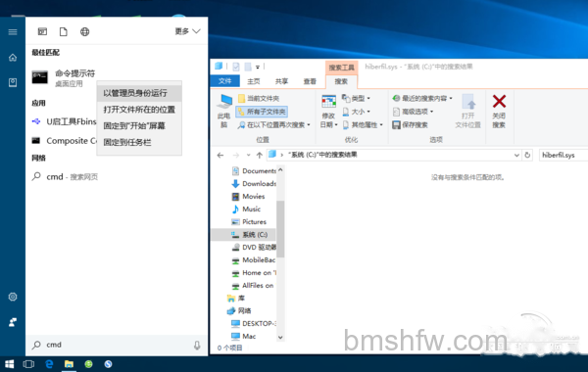Image resolution: width=588 pixels, height=372 pixels.
Task: Click red X 关闭搜索 button
Action: 499,112
